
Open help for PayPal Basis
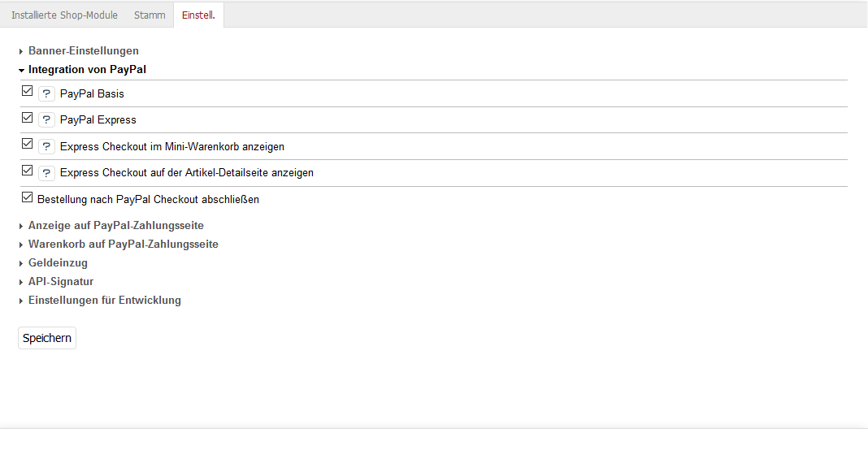click(46, 94)
